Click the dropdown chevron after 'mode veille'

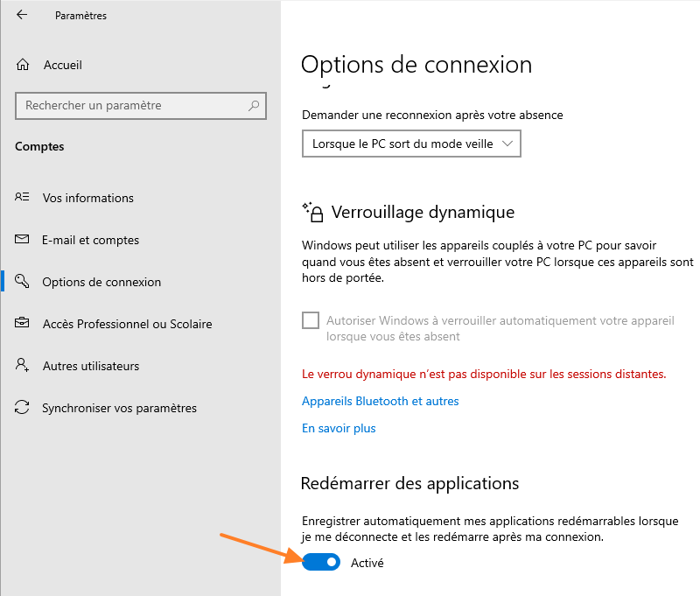tap(508, 144)
